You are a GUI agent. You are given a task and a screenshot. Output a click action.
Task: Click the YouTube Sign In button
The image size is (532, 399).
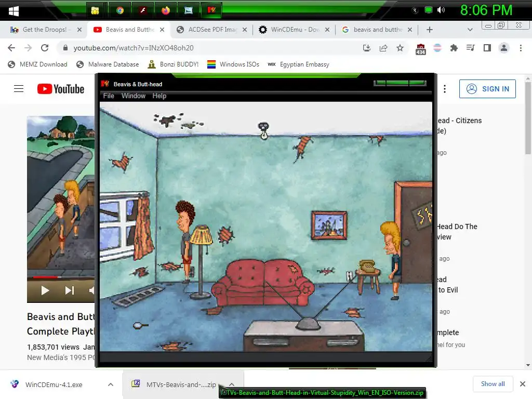[x=487, y=89]
